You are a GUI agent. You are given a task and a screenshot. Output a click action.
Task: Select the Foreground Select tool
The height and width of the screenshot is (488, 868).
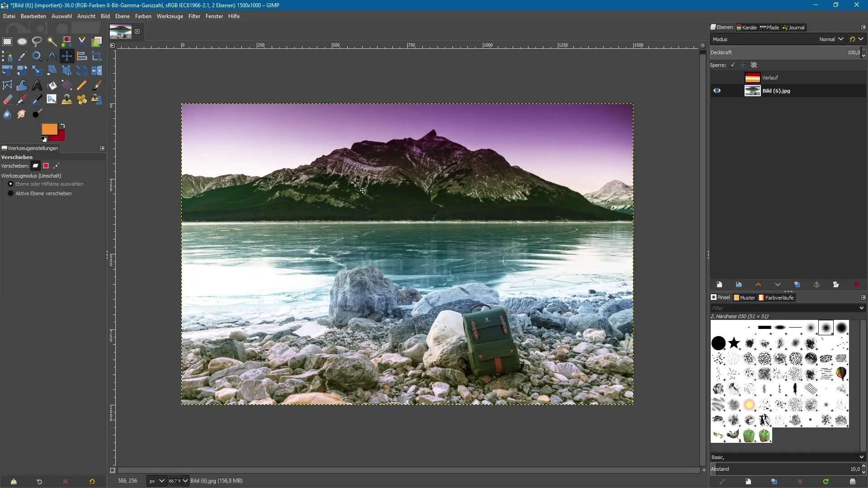pyautogui.click(x=97, y=42)
